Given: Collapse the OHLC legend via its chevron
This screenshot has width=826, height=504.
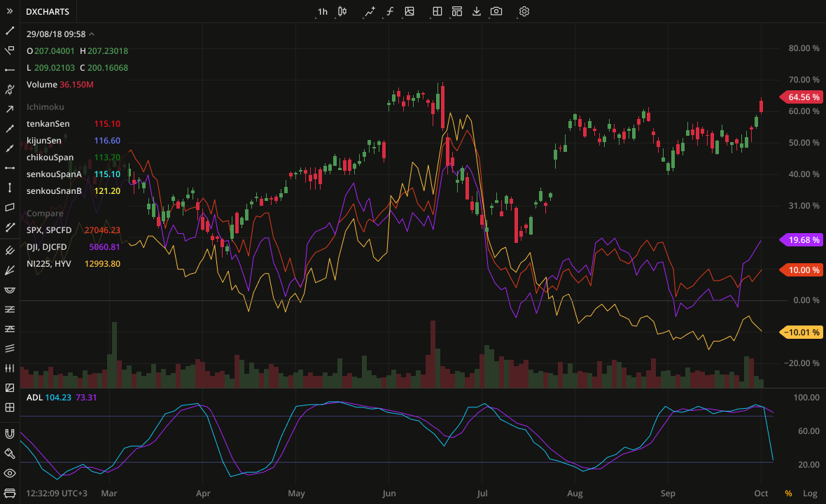Looking at the screenshot, I should 91,34.
